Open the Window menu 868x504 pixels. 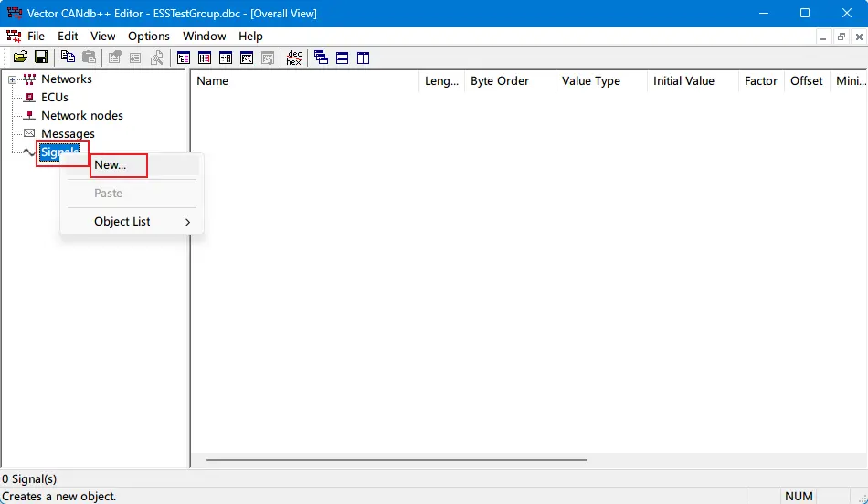tap(204, 37)
